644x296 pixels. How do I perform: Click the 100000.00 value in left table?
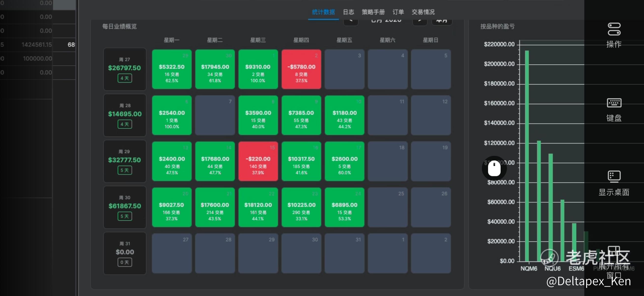pyautogui.click(x=38, y=58)
